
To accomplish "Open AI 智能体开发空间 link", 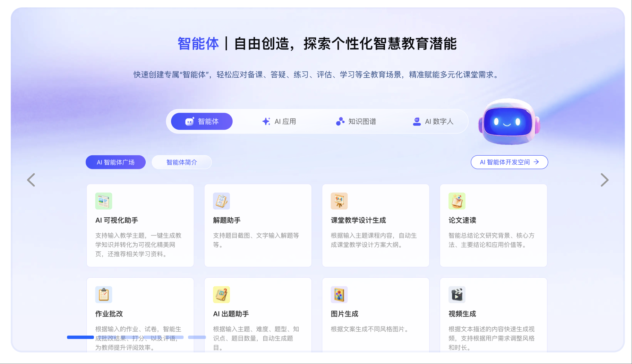I will [509, 162].
